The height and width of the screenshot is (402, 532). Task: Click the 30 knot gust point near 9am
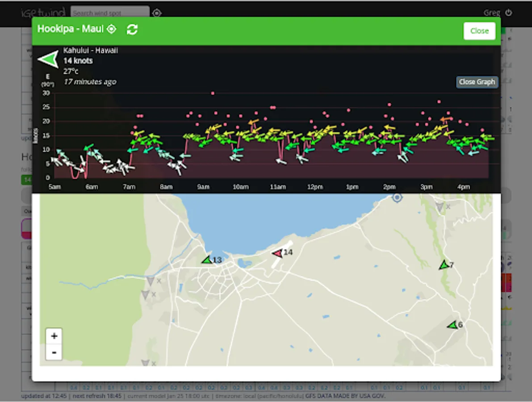(x=213, y=93)
